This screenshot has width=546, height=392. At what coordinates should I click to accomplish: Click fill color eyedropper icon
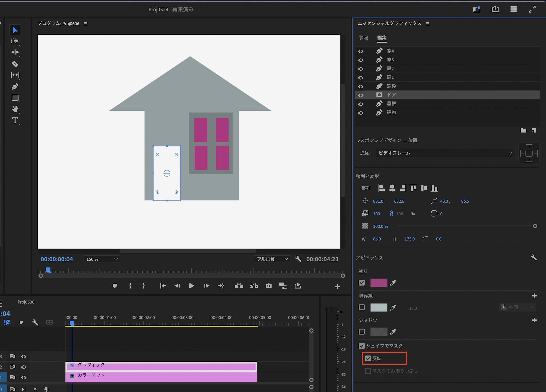click(393, 283)
